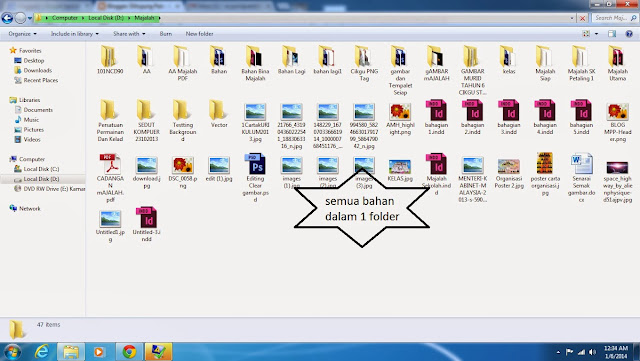Open Windows Media Player from taskbar
Image resolution: width=640 pixels, height=361 pixels.
pyautogui.click(x=99, y=351)
